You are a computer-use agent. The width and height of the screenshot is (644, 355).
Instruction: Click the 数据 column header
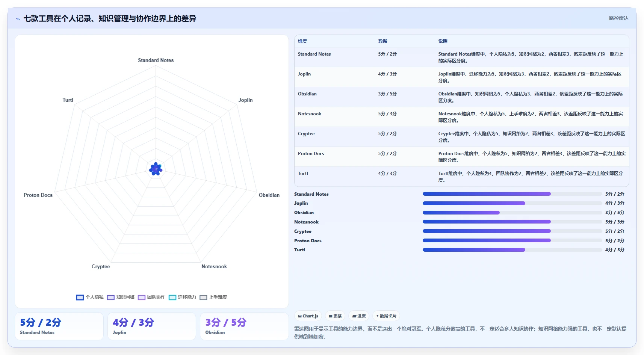click(x=382, y=41)
